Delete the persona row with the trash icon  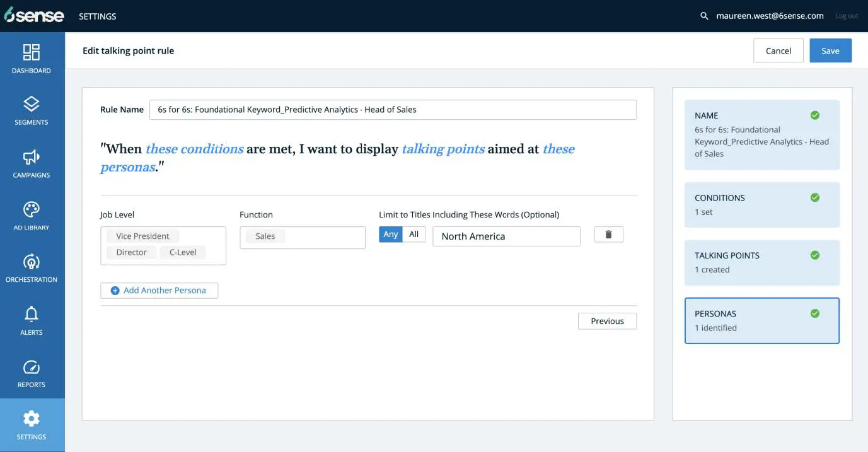(608, 233)
